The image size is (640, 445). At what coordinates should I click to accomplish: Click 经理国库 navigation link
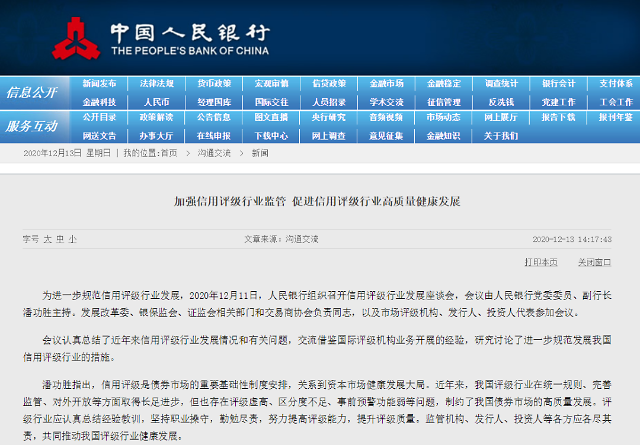click(x=214, y=102)
